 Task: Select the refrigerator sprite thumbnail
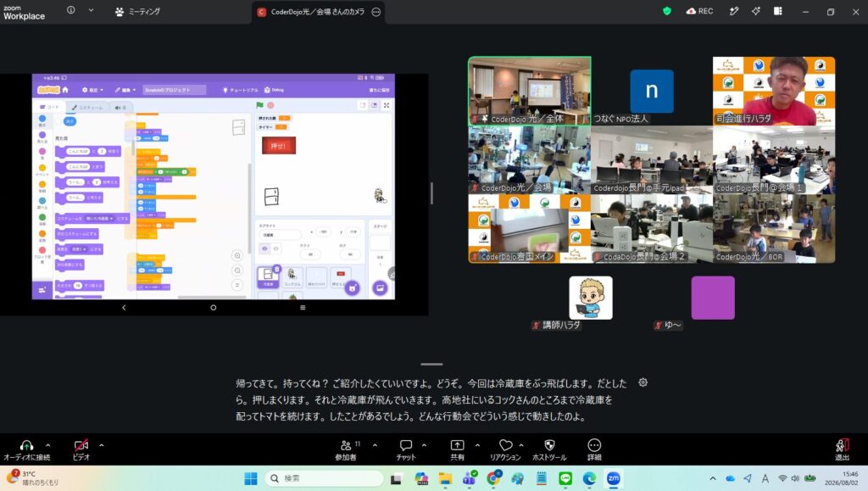(x=268, y=276)
